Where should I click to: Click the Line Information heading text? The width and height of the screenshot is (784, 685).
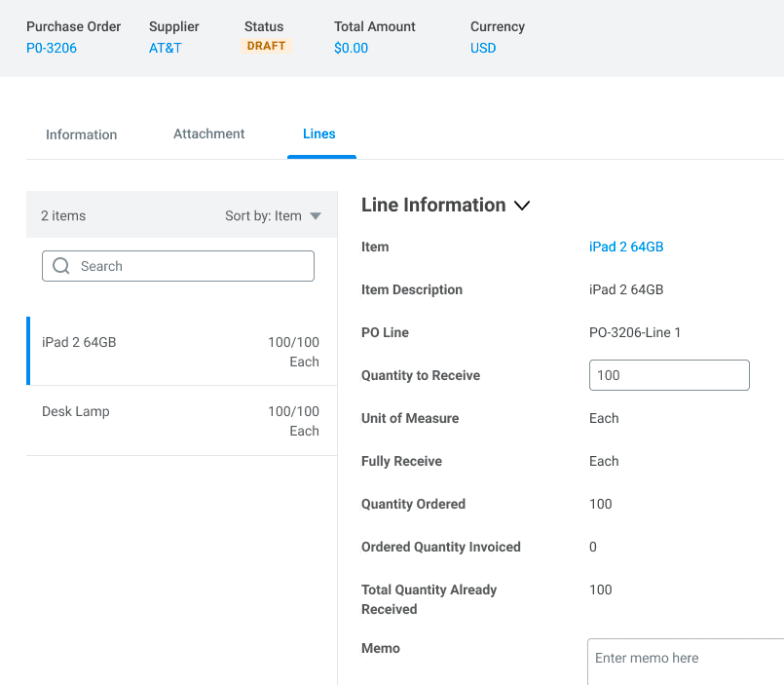click(x=433, y=205)
